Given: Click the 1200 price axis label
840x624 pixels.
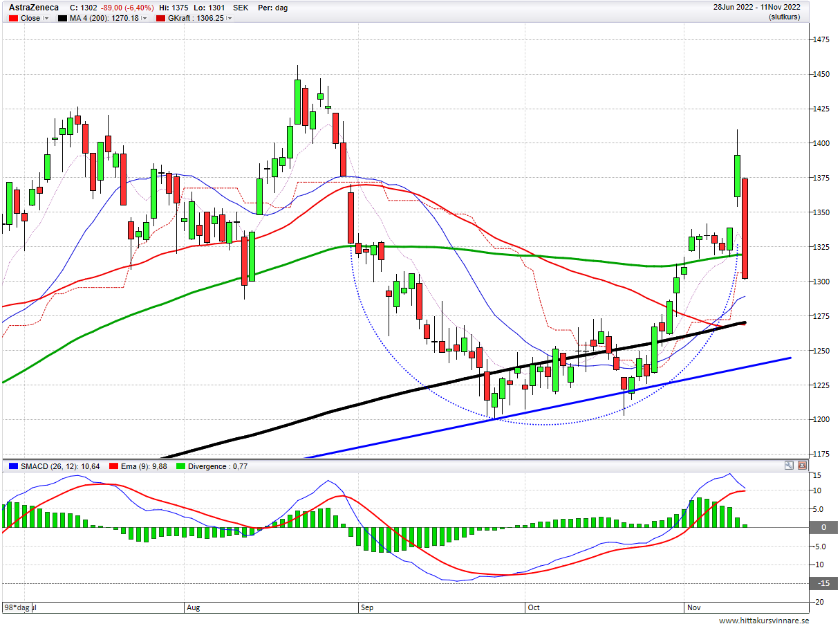Looking at the screenshot, I should pyautogui.click(x=822, y=420).
